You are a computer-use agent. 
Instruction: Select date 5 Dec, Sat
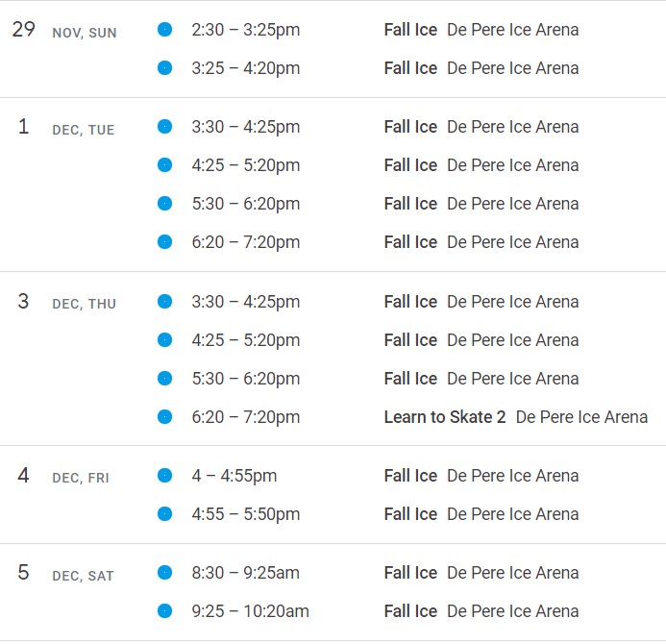[x=65, y=573]
